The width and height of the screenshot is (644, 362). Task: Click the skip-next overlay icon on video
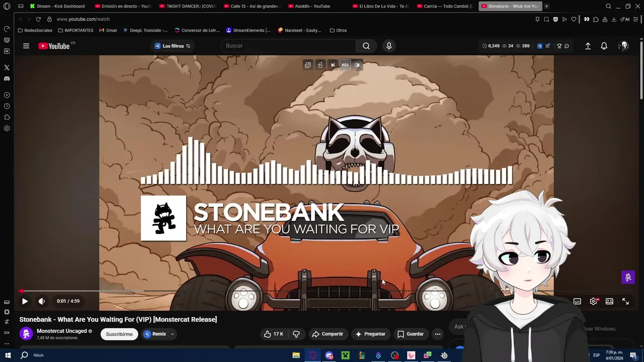click(333, 65)
